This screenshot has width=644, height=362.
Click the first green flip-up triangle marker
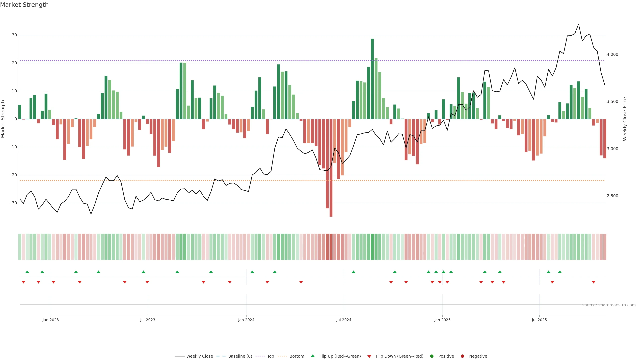click(27, 272)
